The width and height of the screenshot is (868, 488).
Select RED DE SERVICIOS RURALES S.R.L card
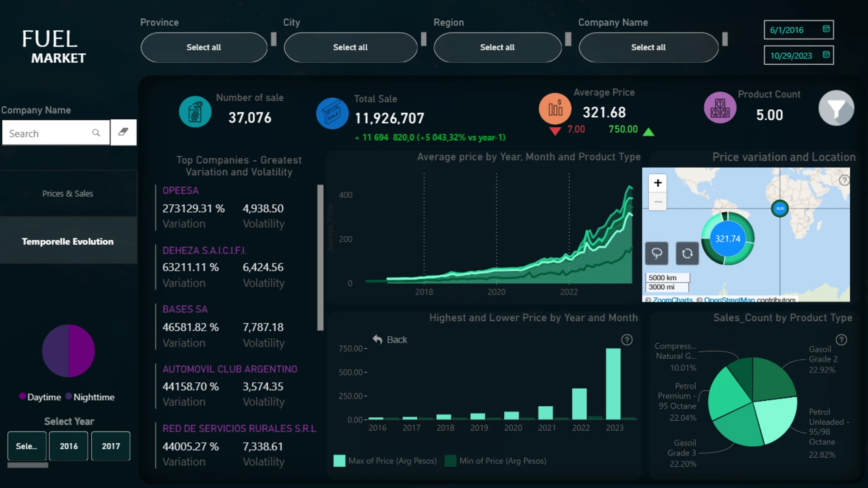pyautogui.click(x=236, y=446)
